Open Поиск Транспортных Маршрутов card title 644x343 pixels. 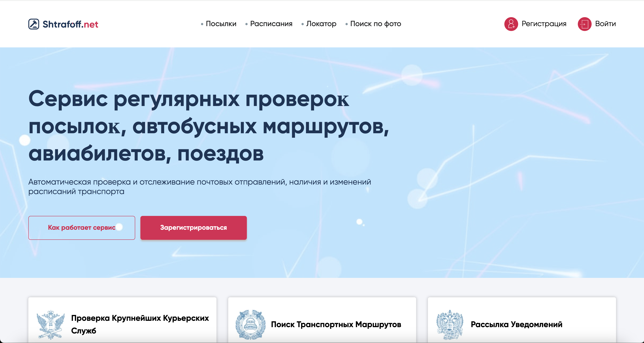[336, 325]
